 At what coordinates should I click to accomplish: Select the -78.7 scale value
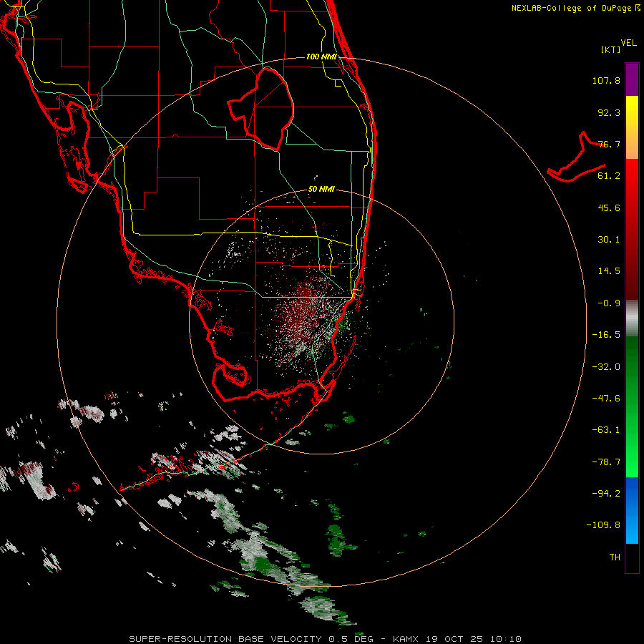(606, 462)
